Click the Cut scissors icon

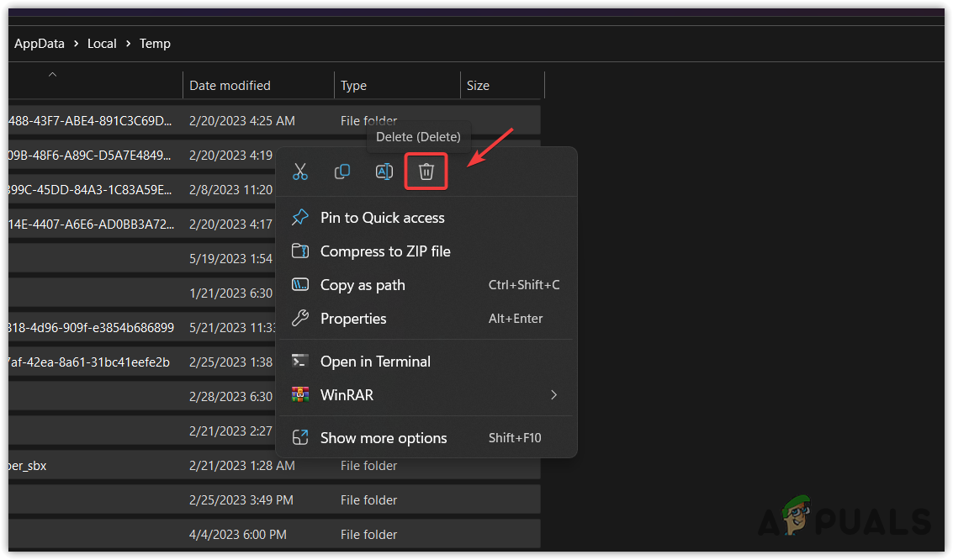300,172
